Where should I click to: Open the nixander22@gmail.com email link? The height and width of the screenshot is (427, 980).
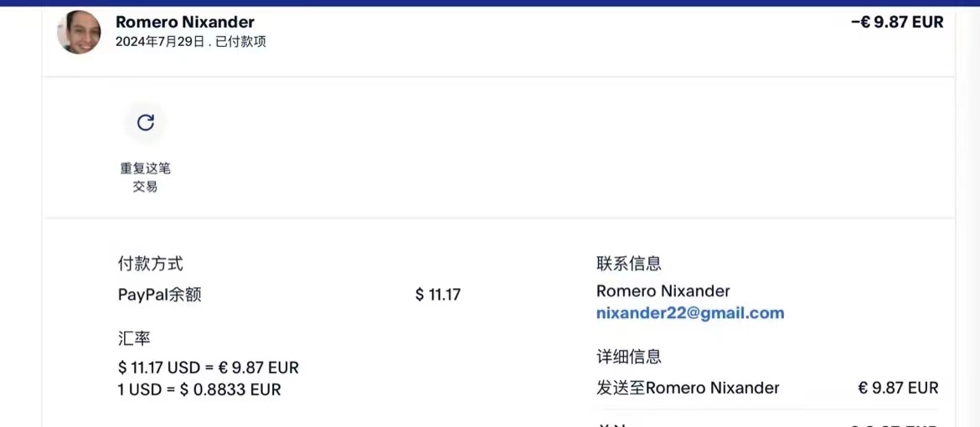click(x=690, y=312)
